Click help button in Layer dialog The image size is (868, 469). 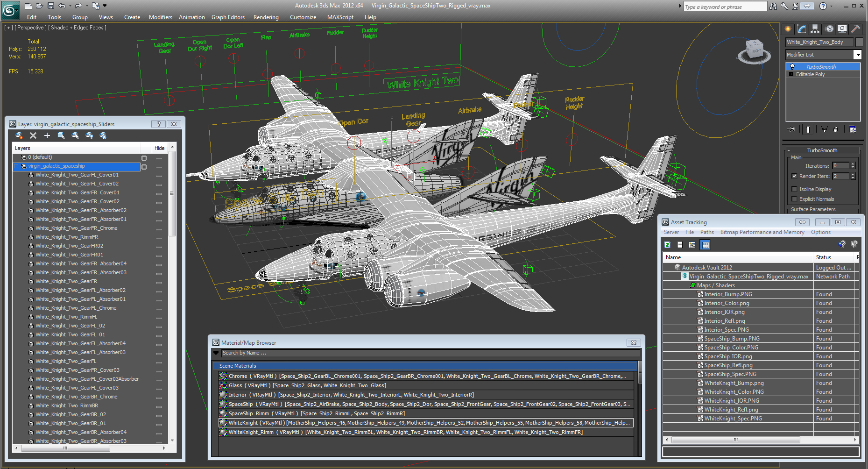click(x=159, y=124)
